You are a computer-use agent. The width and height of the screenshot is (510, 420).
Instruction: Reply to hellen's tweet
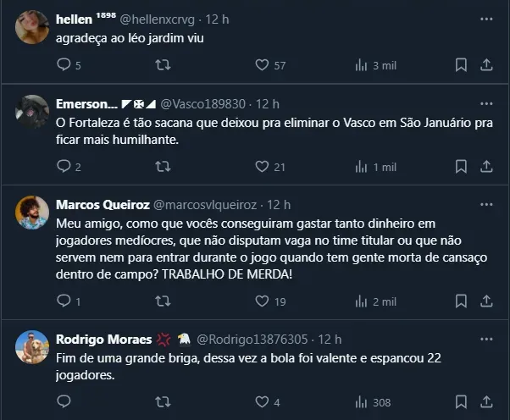point(64,64)
